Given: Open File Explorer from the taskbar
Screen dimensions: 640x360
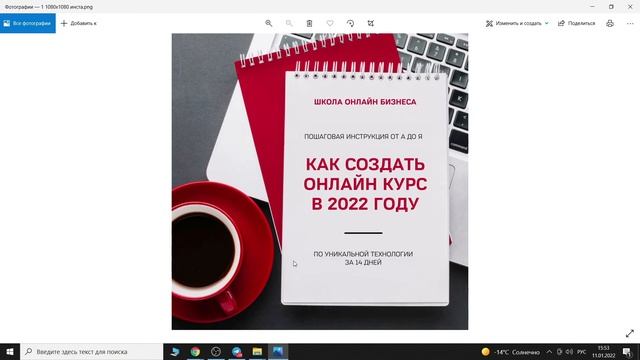Looking at the screenshot, I should pyautogui.click(x=257, y=351).
